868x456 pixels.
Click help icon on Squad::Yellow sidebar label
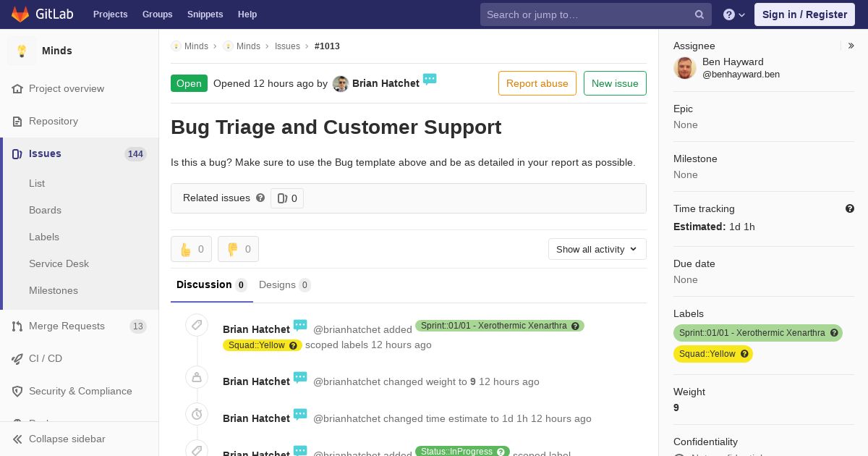coord(744,354)
